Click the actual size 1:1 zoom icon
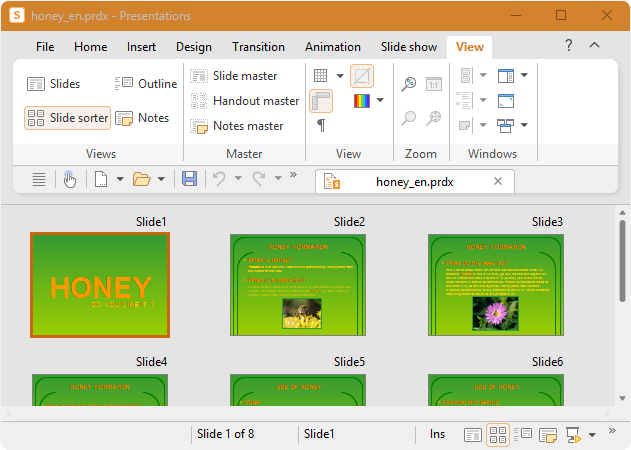The width and height of the screenshot is (631, 450). click(x=433, y=84)
